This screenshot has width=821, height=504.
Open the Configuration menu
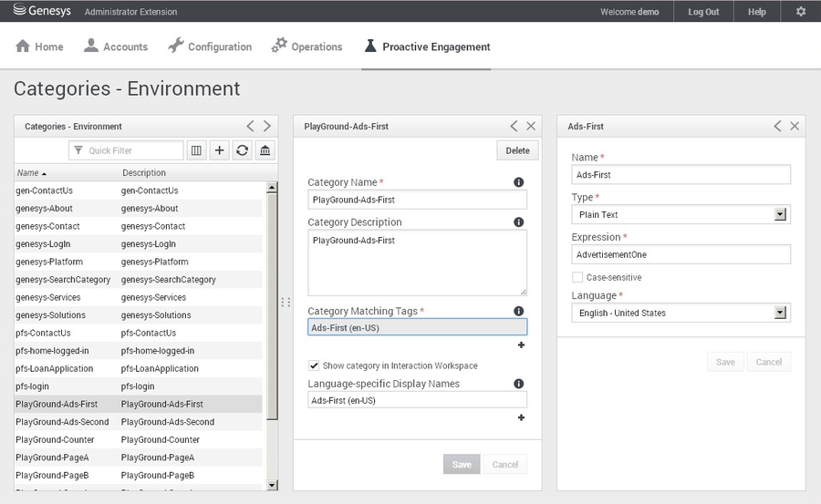click(210, 46)
